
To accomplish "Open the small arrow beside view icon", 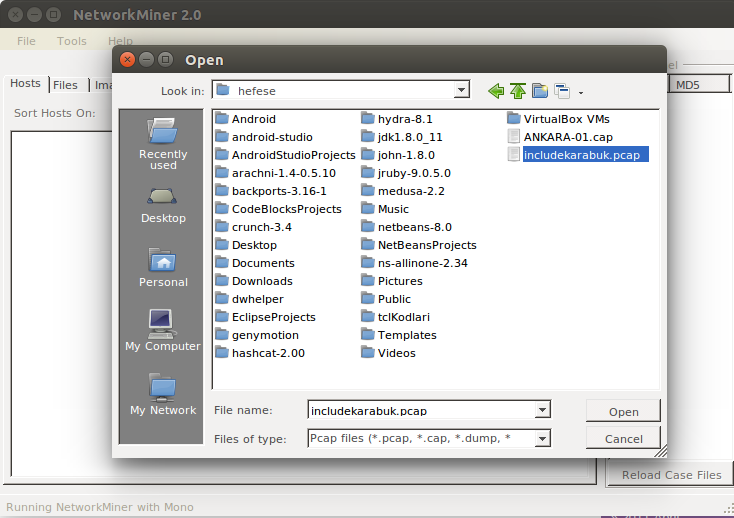I will click(x=581, y=93).
